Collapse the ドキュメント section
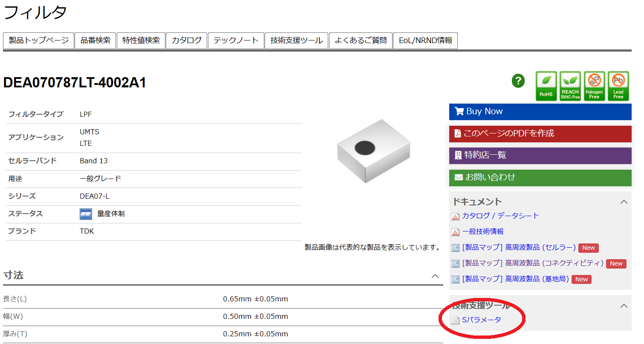Screen dimensions: 644x344 (624, 202)
